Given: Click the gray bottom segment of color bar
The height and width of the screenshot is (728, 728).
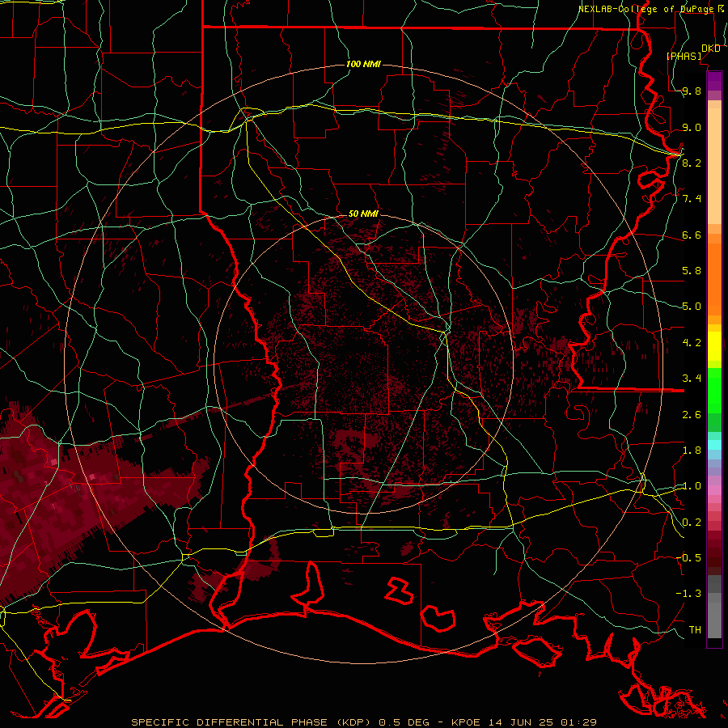Looking at the screenshot, I should [714, 620].
